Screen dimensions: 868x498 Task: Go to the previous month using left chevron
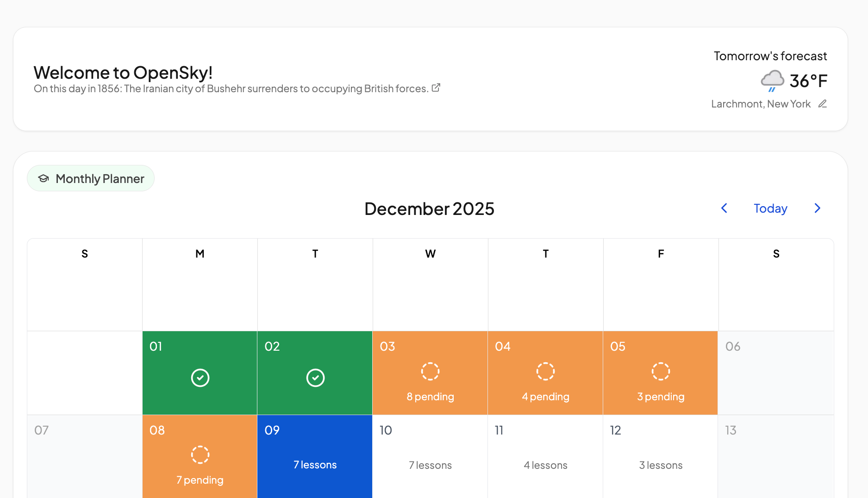point(724,208)
